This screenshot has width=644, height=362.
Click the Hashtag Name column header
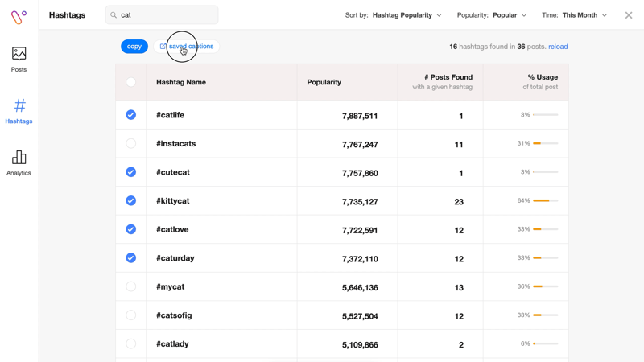[x=181, y=82]
